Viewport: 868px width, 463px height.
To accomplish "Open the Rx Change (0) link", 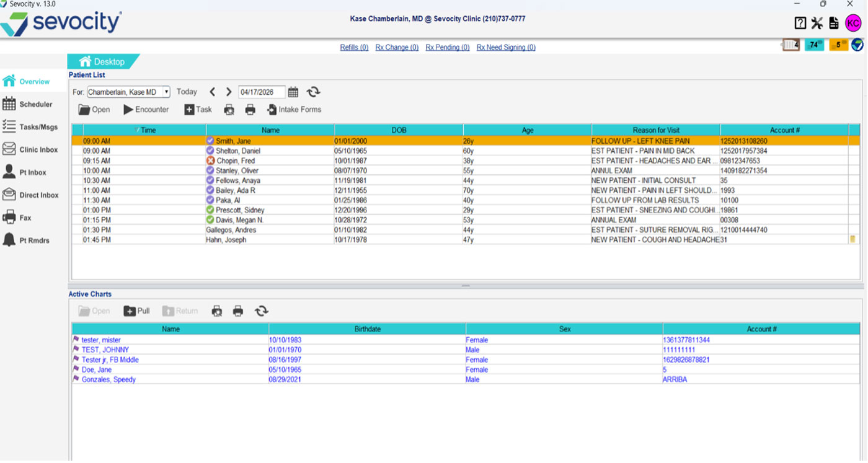I will [397, 47].
